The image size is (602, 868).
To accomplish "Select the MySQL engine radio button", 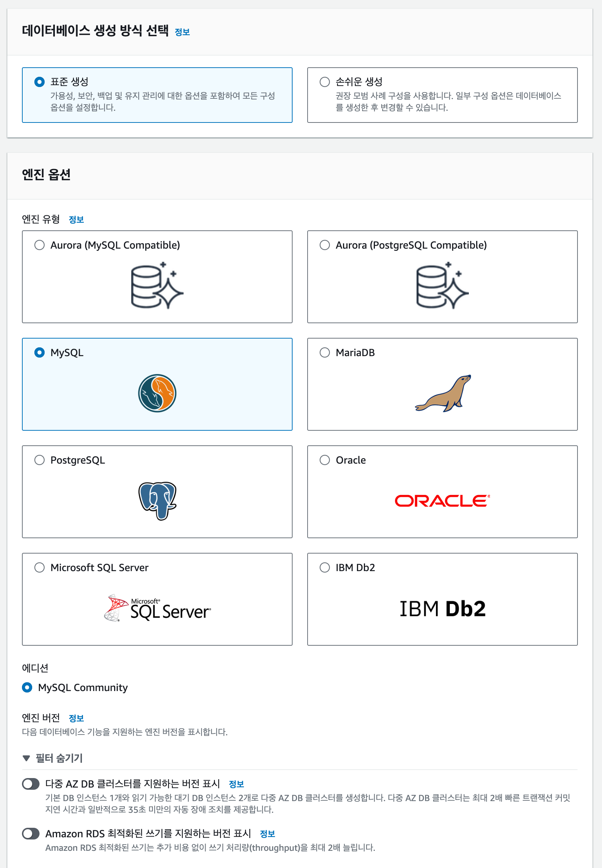I will coord(39,352).
